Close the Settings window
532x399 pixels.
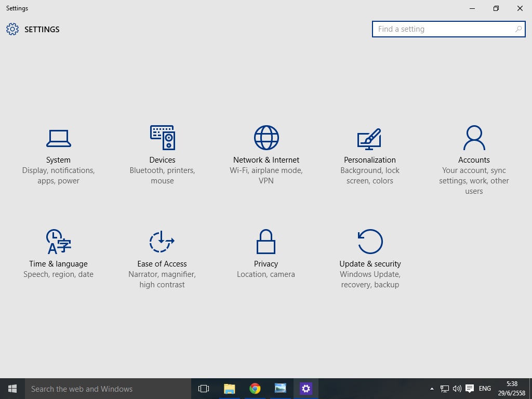(x=520, y=8)
